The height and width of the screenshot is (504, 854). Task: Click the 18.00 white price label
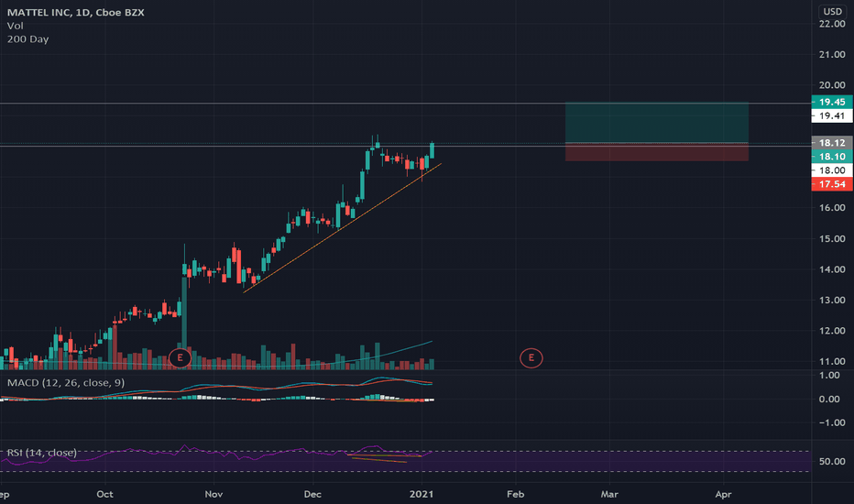[x=832, y=170]
